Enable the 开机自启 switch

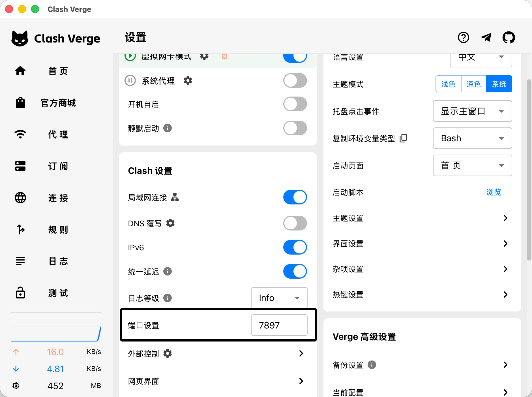(x=295, y=104)
